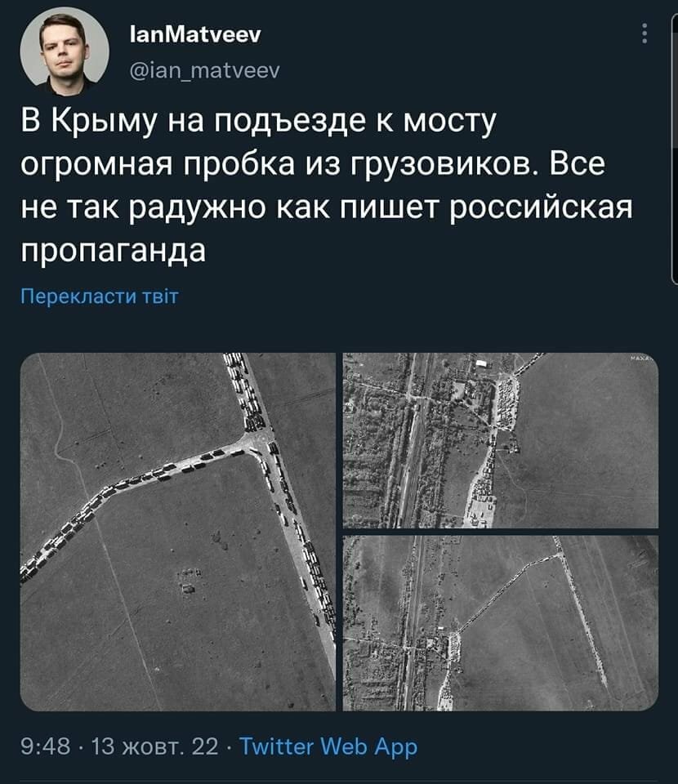Open the IanMatveev display name
The image size is (678, 784).
click(195, 34)
